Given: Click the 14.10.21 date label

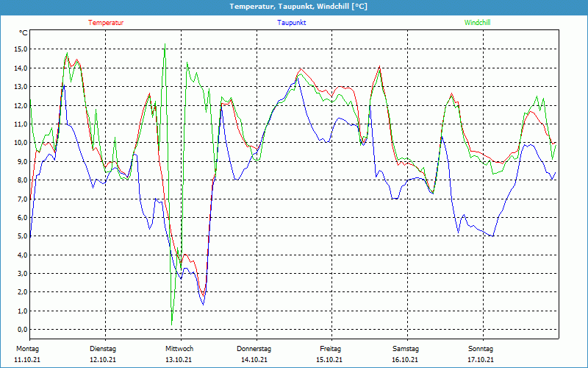Looking at the screenshot, I should [254, 360].
